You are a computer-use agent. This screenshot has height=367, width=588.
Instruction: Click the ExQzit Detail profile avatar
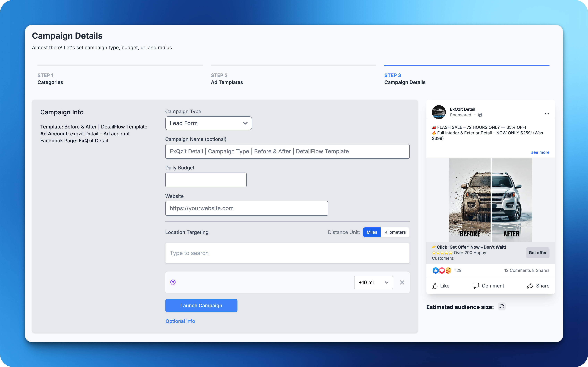point(439,112)
